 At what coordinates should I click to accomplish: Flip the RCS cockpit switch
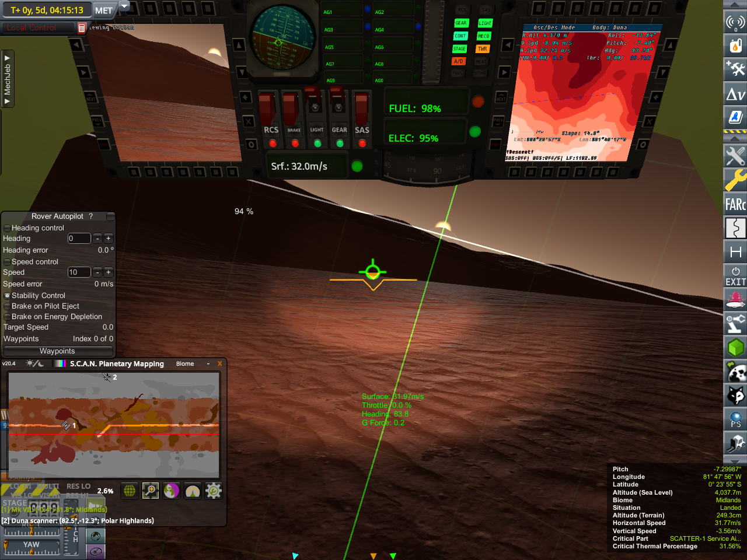point(268,108)
